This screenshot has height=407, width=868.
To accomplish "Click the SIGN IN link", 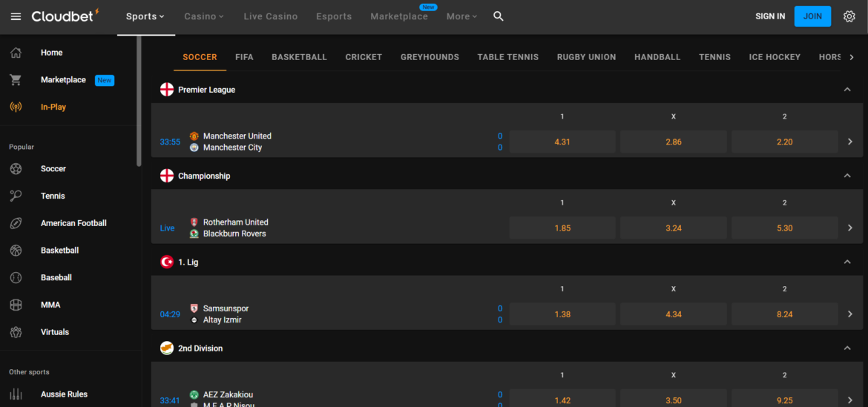I will pyautogui.click(x=770, y=16).
